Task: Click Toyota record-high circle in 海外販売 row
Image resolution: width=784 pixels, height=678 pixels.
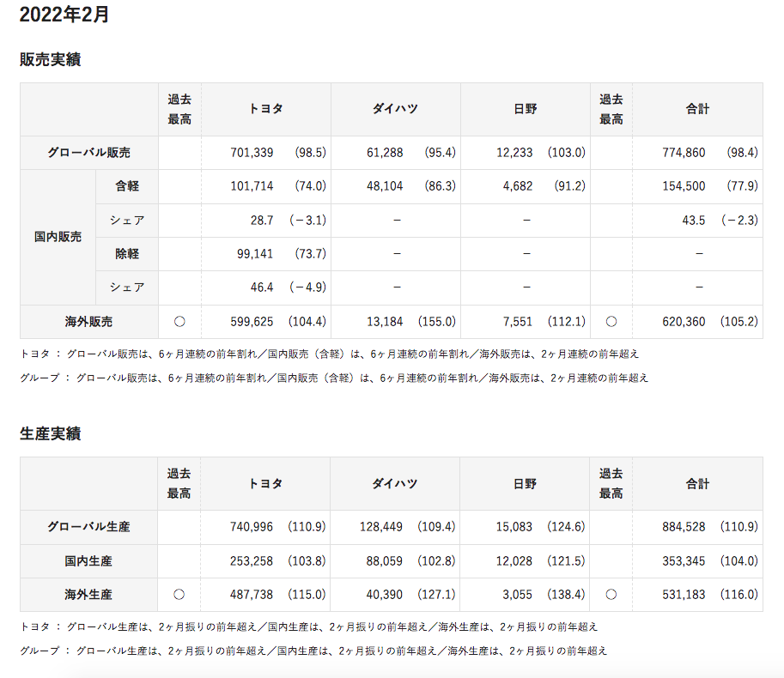Action: pyautogui.click(x=179, y=322)
